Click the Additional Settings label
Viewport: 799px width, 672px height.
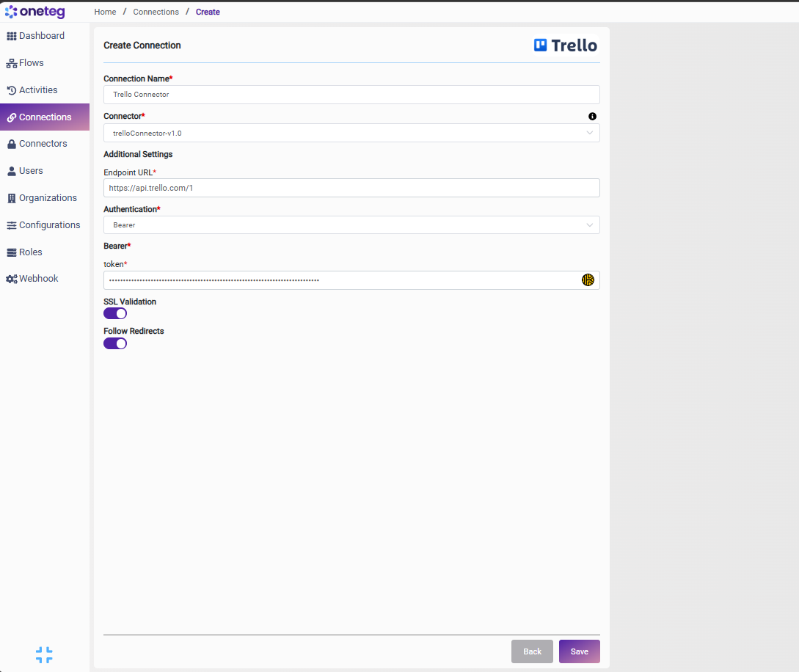pos(138,154)
